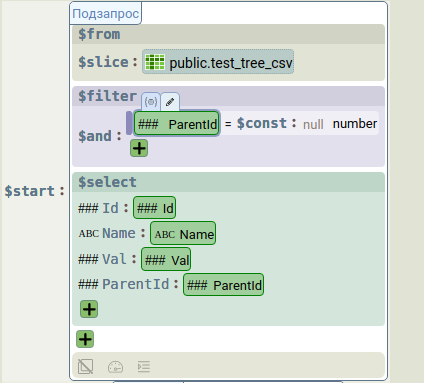Click the braces icon beside the pencil
The height and width of the screenshot is (383, 424).
(151, 102)
